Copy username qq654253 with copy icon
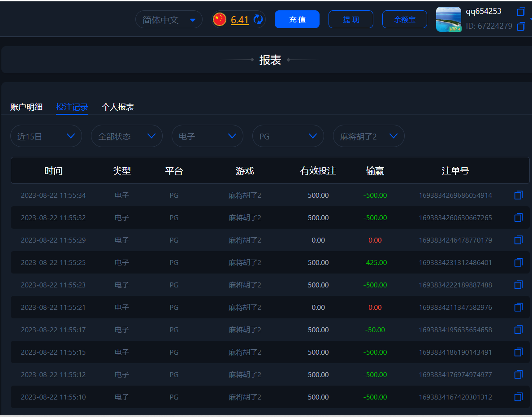 [521, 12]
